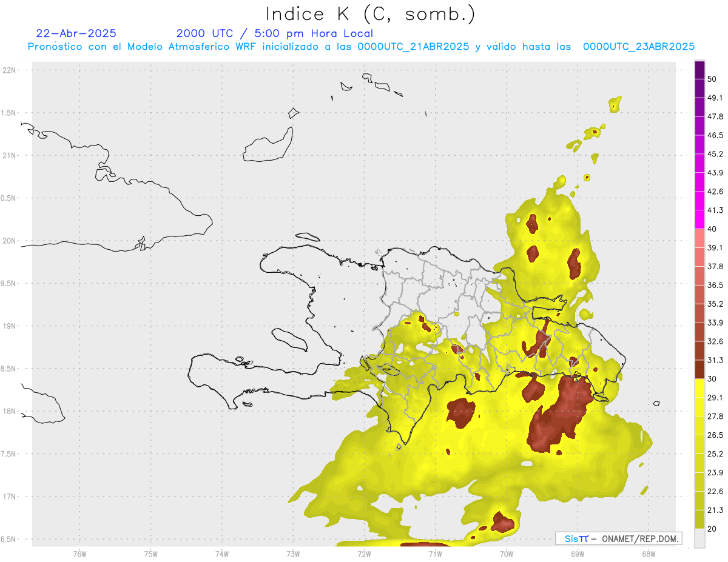Click the colorbar value '32.6'

(x=715, y=341)
